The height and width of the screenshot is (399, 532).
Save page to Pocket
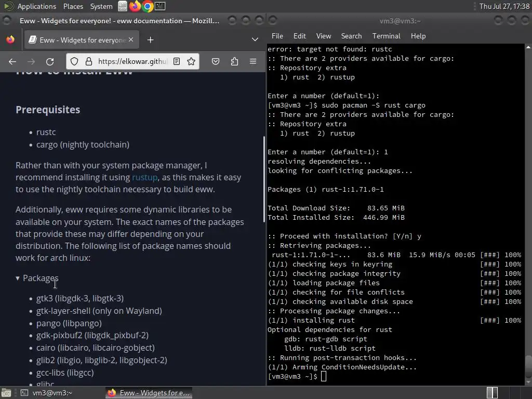click(x=216, y=61)
